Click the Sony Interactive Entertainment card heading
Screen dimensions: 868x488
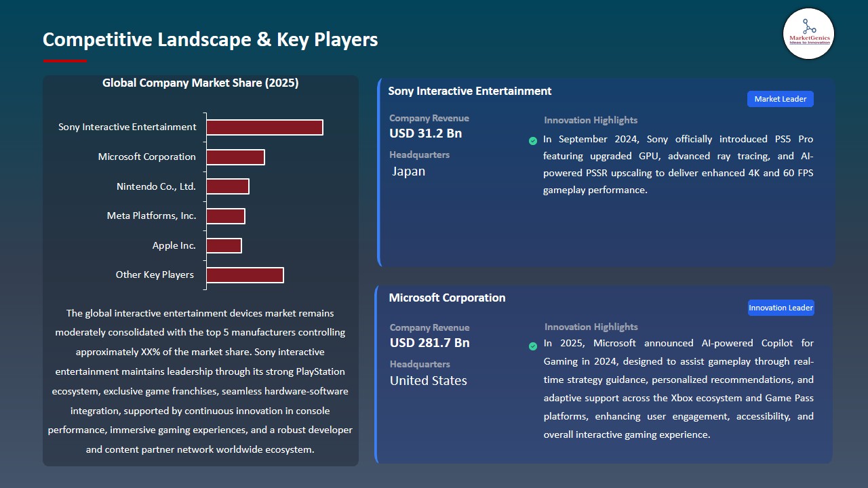click(x=470, y=91)
